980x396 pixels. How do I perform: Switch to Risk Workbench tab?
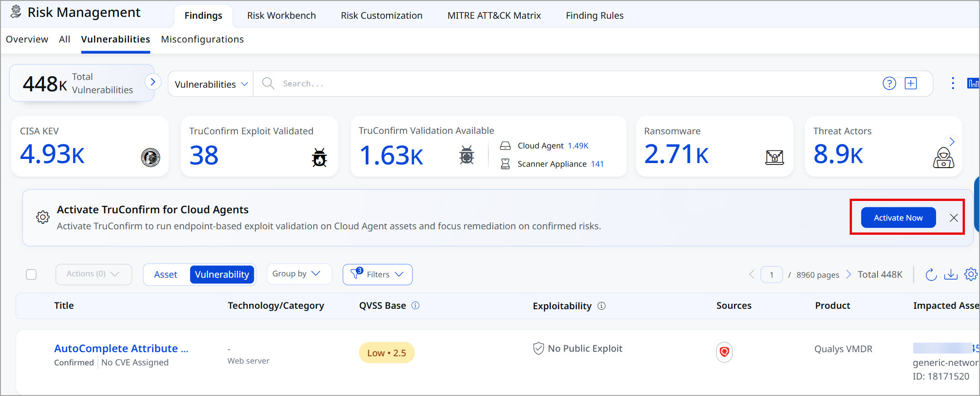coord(281,16)
